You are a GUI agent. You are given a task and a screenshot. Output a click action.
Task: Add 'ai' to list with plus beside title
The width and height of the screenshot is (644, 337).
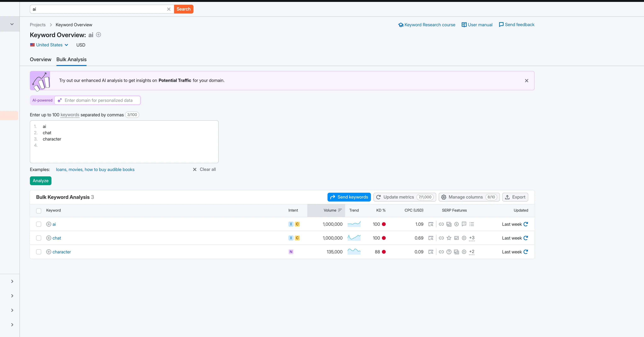tap(98, 35)
